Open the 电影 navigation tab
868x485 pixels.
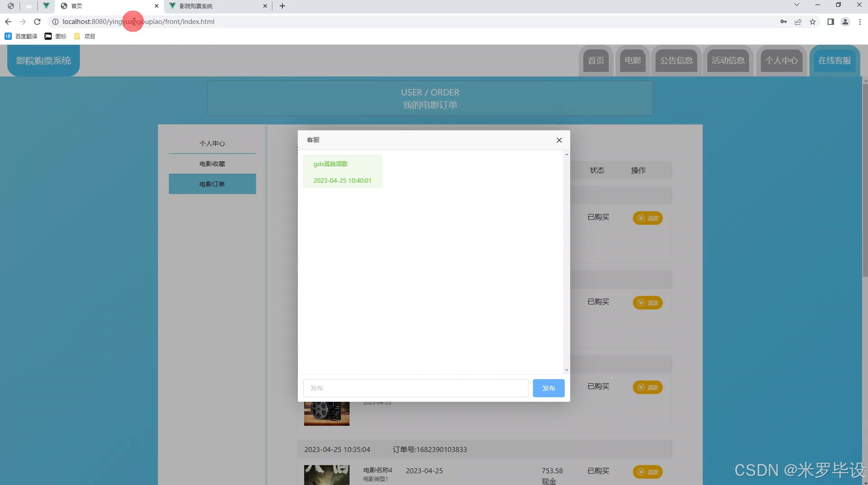pyautogui.click(x=632, y=61)
